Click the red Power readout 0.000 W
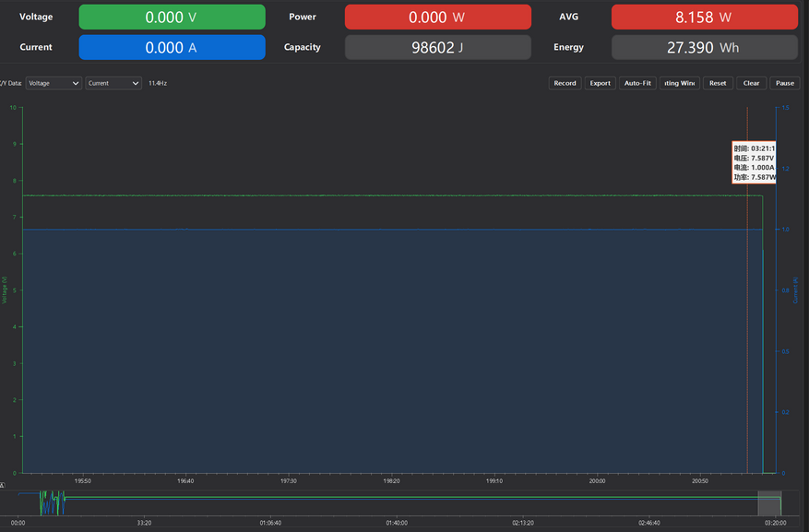The height and width of the screenshot is (532, 809). pyautogui.click(x=438, y=17)
